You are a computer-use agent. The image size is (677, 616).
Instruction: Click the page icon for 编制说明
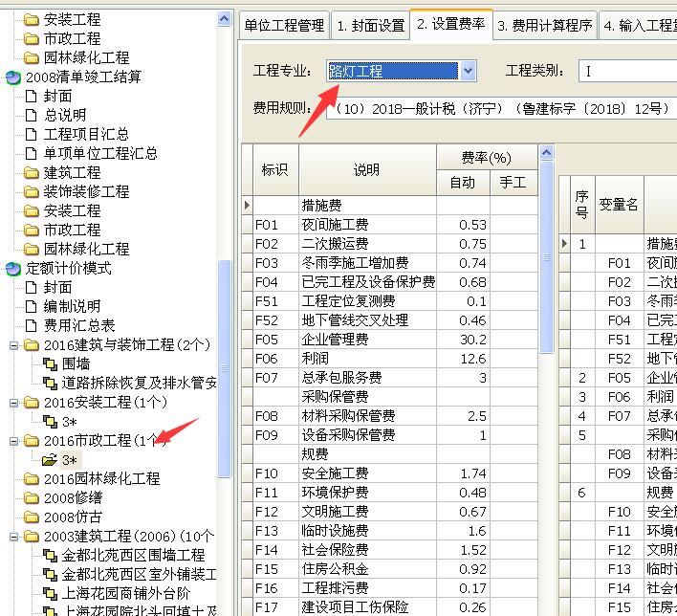[32, 306]
